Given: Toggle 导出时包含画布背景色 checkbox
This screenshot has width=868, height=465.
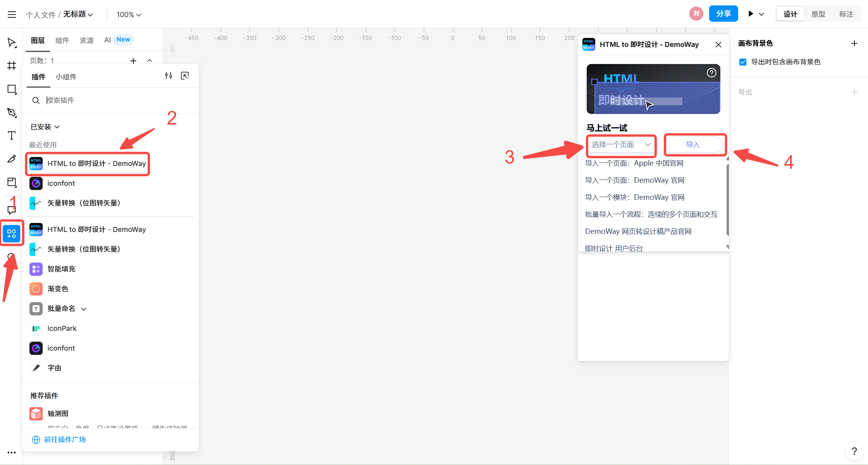Looking at the screenshot, I should (743, 62).
